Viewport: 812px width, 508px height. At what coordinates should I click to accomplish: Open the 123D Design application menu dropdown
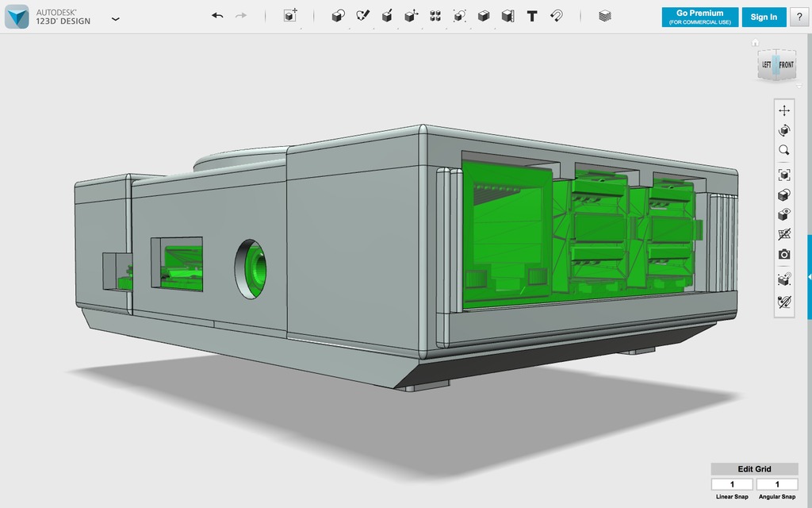pyautogui.click(x=116, y=17)
